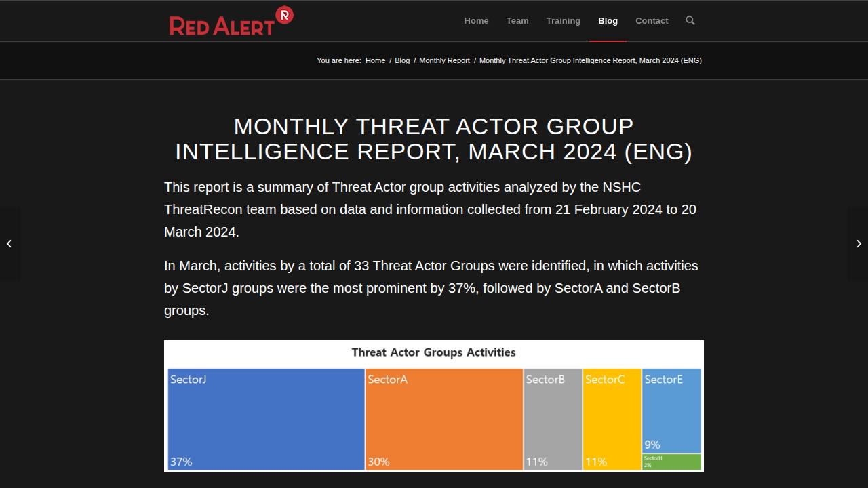Open the Training menu item

coord(564,21)
